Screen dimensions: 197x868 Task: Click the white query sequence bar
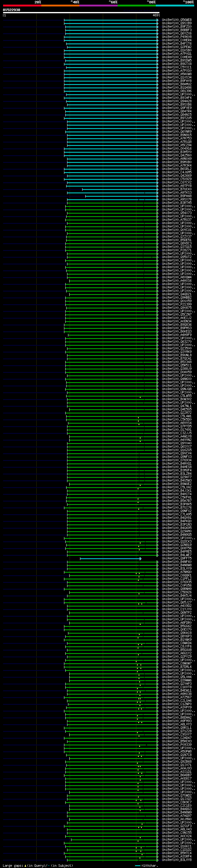[81, 13]
